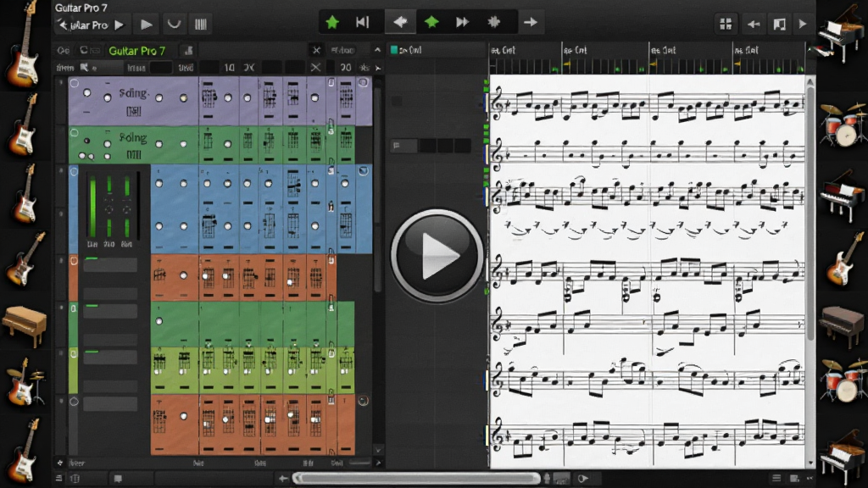The width and height of the screenshot is (868, 488).
Task: Click right arrow at bottom-right of track panel
Action: pyautogui.click(x=378, y=463)
